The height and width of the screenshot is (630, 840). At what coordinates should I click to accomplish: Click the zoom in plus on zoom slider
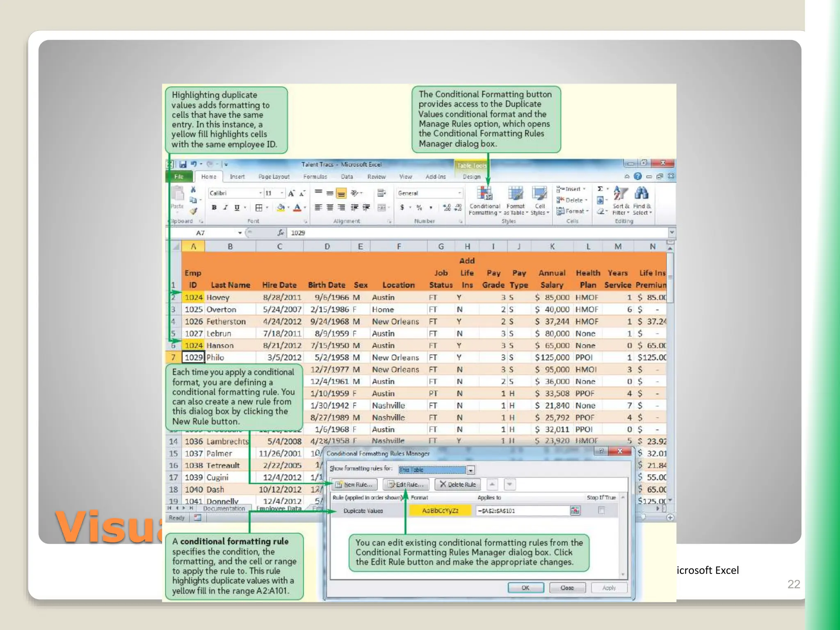click(x=670, y=518)
